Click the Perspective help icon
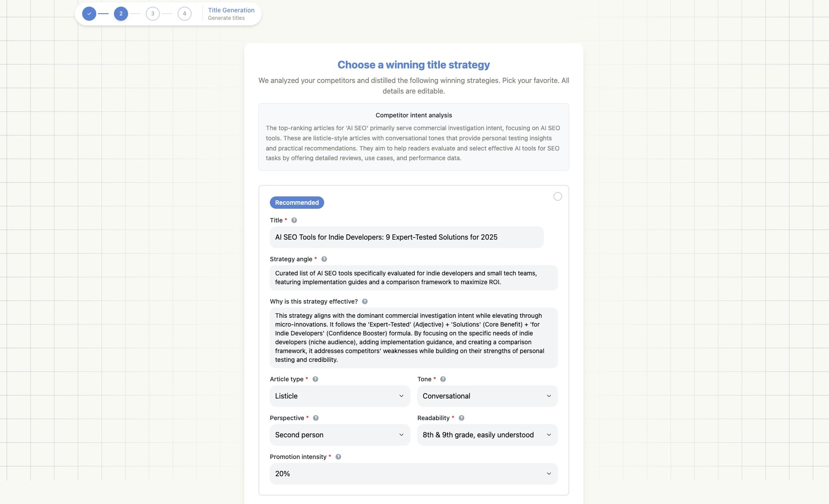This screenshot has height=504, width=829. coord(316,418)
